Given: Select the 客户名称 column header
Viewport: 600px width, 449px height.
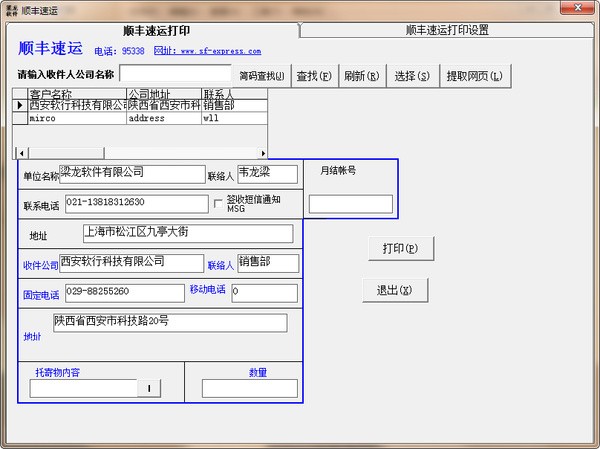Looking at the screenshot, I should click(x=77, y=94).
